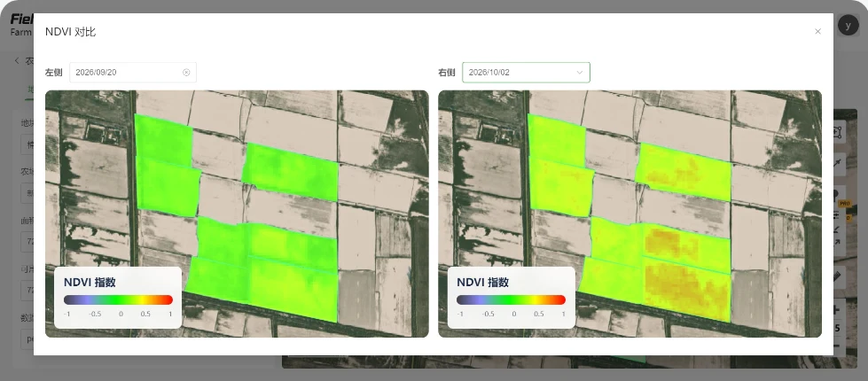The width and height of the screenshot is (868, 381).
Task: Click 'NDVI 指数' heading in left map legend
Action: (x=90, y=282)
